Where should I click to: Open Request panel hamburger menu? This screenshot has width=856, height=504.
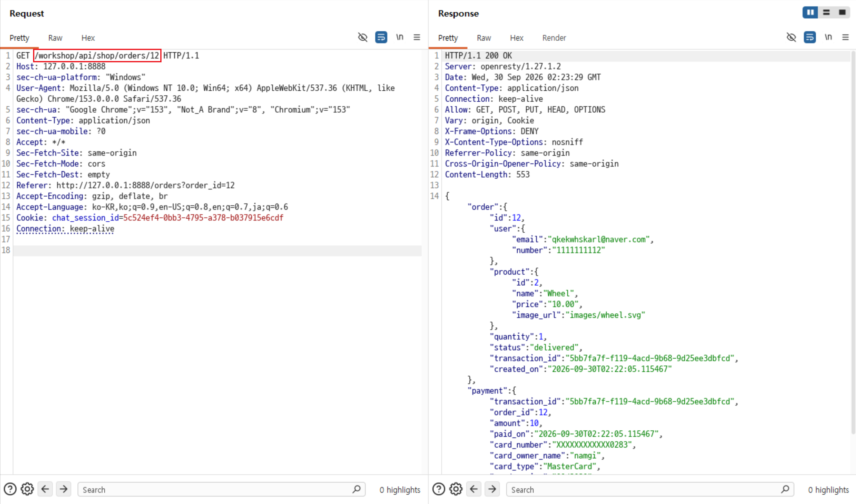[417, 37]
